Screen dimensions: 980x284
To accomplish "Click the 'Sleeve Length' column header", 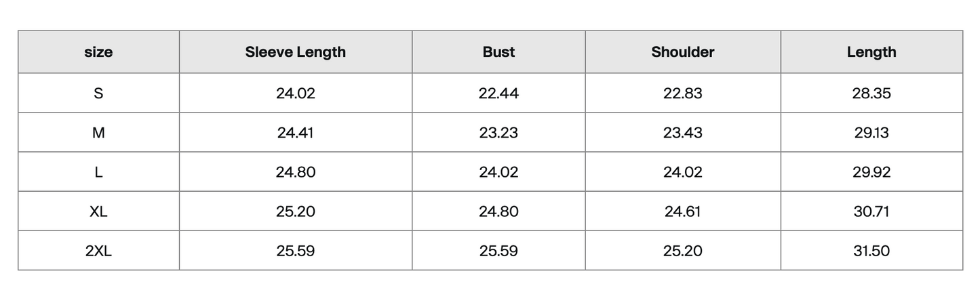I will click(296, 52).
